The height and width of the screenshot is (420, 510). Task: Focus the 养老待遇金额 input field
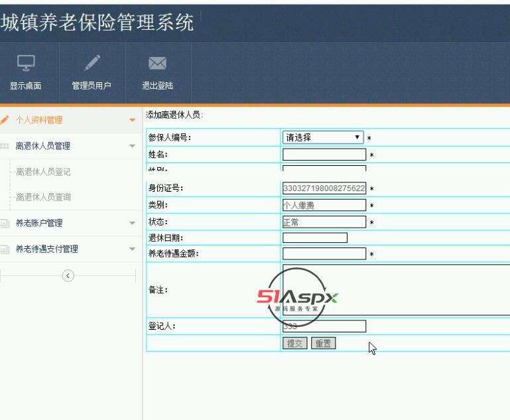point(324,253)
